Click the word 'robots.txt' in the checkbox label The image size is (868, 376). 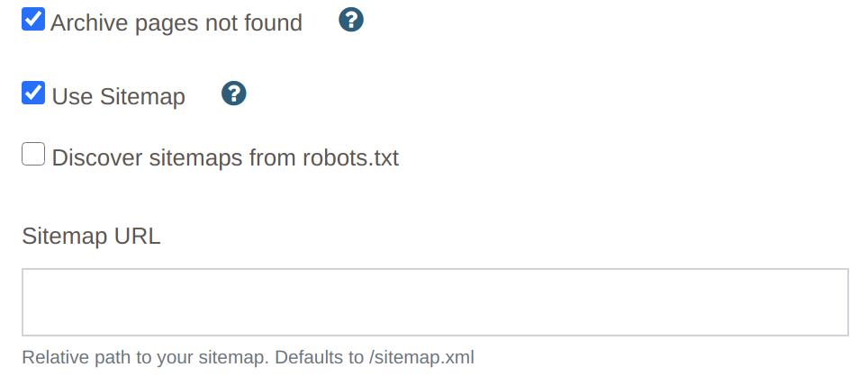350,157
